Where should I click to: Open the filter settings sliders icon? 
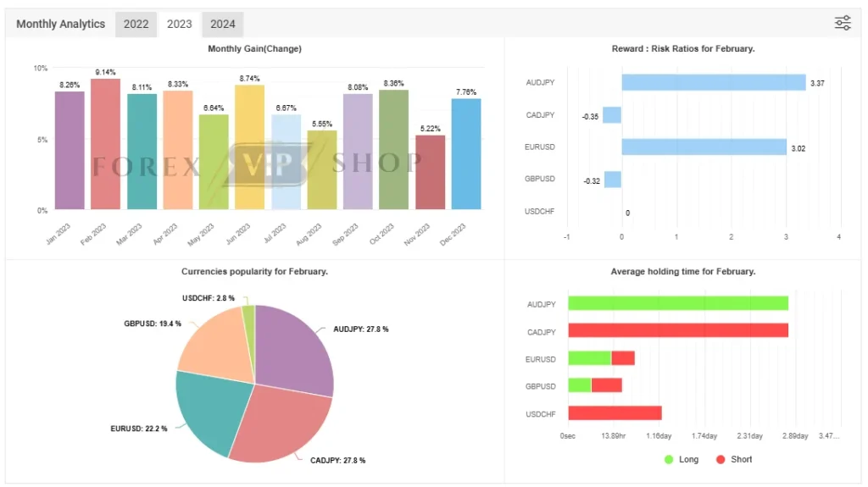(x=843, y=23)
